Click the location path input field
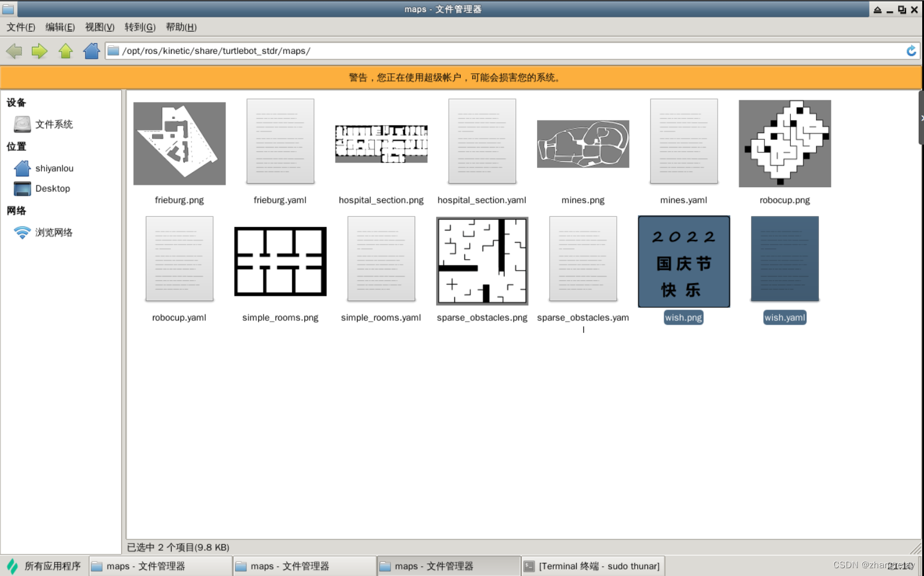924x576 pixels. [512, 51]
